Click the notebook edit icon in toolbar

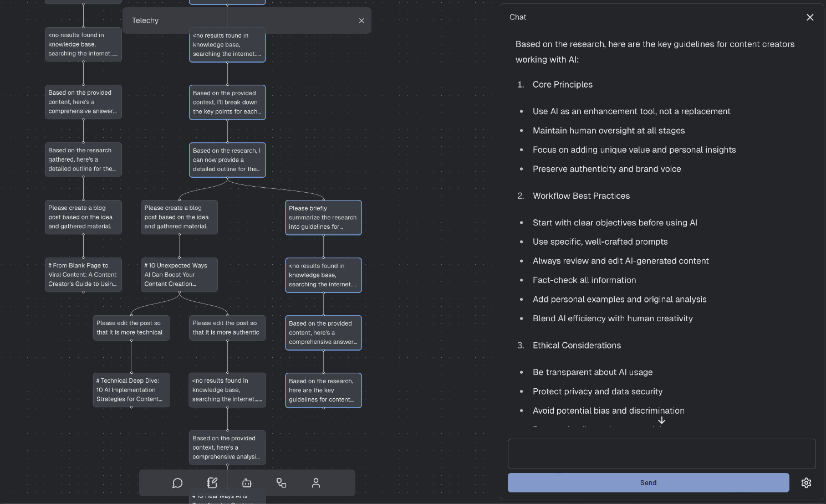tap(212, 483)
